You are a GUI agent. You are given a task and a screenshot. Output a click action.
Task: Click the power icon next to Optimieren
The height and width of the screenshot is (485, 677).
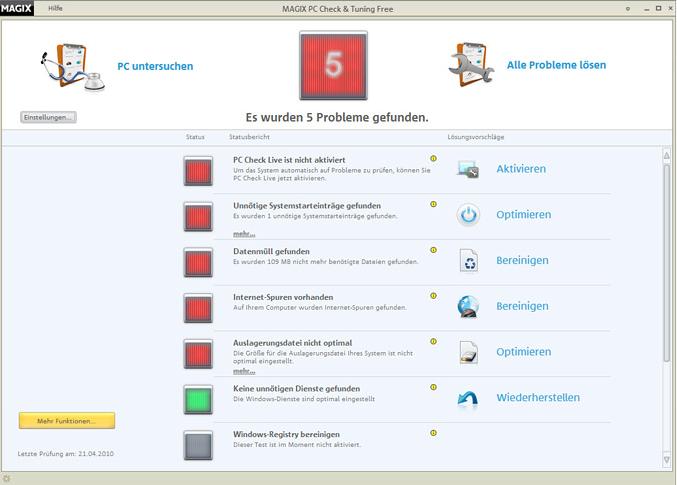pyautogui.click(x=468, y=215)
